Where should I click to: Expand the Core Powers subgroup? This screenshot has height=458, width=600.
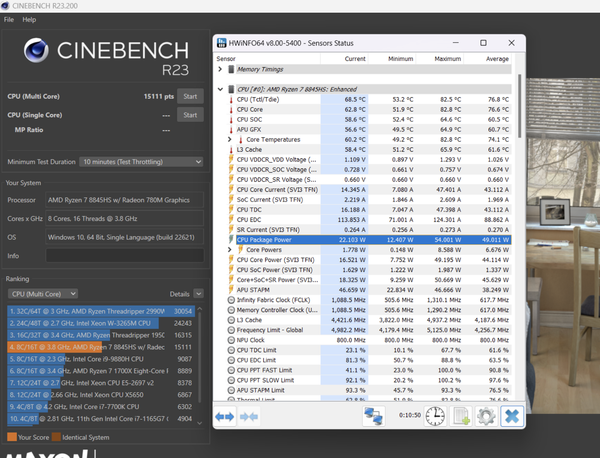coord(230,250)
